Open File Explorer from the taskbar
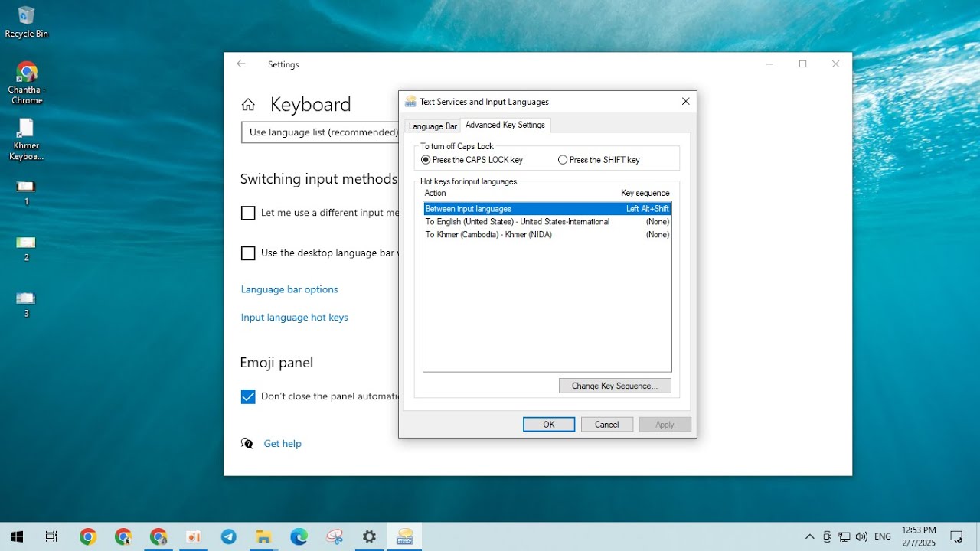Viewport: 980px width, 551px height. pos(264,536)
